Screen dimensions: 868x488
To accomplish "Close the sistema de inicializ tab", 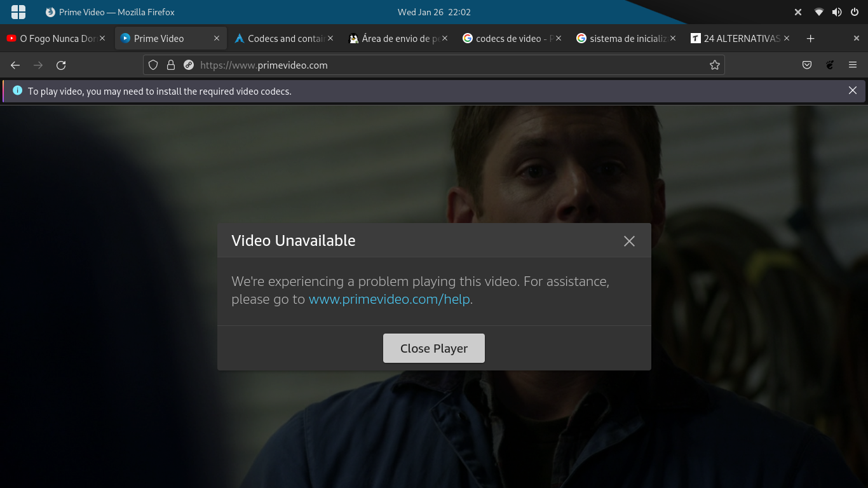I will point(673,39).
